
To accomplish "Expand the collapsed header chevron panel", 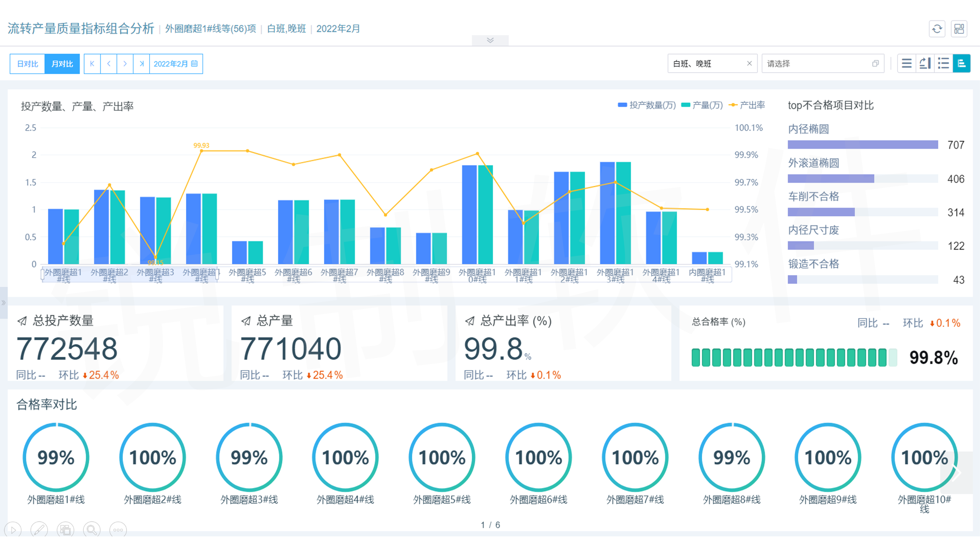I will coord(490,40).
